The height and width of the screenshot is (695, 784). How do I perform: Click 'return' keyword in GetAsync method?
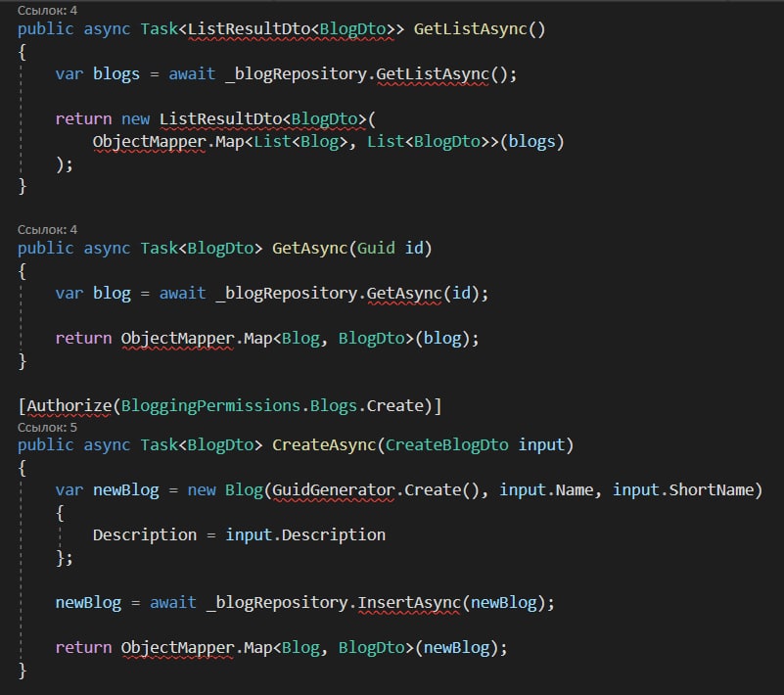pyautogui.click(x=83, y=339)
